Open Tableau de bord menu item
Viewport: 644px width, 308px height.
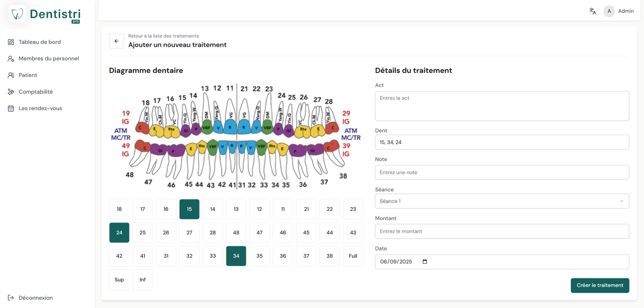(40, 42)
